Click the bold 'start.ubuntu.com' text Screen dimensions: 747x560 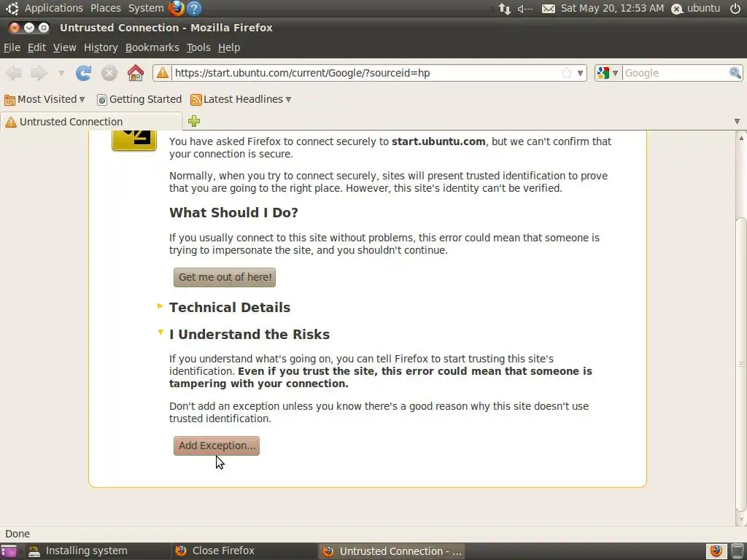click(x=438, y=141)
